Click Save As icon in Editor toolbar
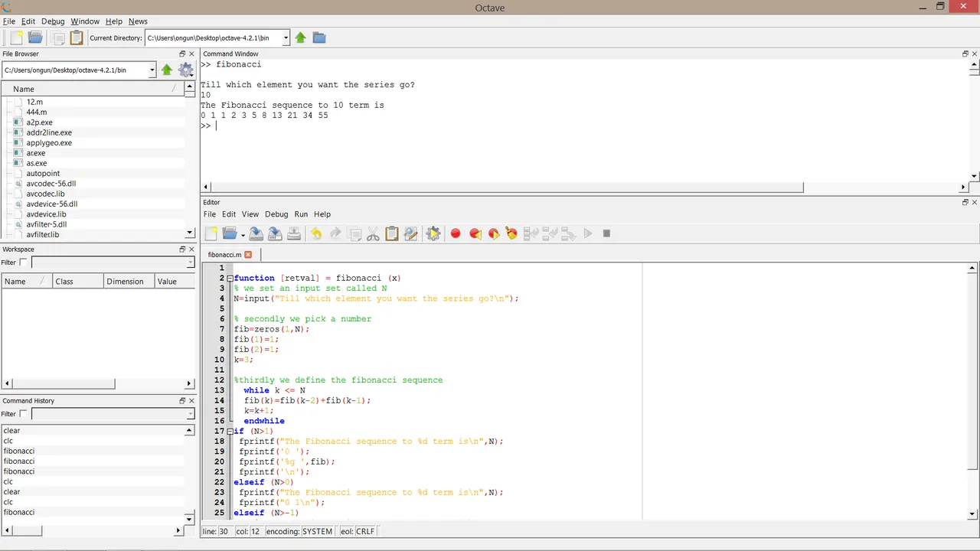Image resolution: width=980 pixels, height=551 pixels. 275,233
